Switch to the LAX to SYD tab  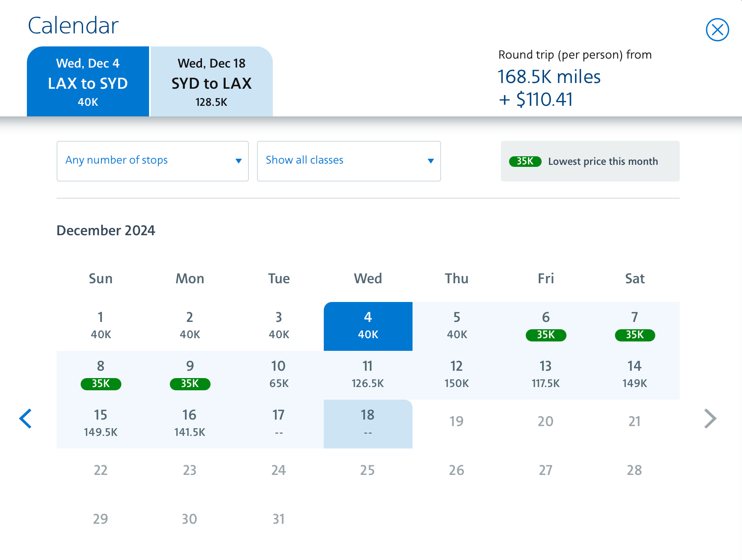pos(88,82)
